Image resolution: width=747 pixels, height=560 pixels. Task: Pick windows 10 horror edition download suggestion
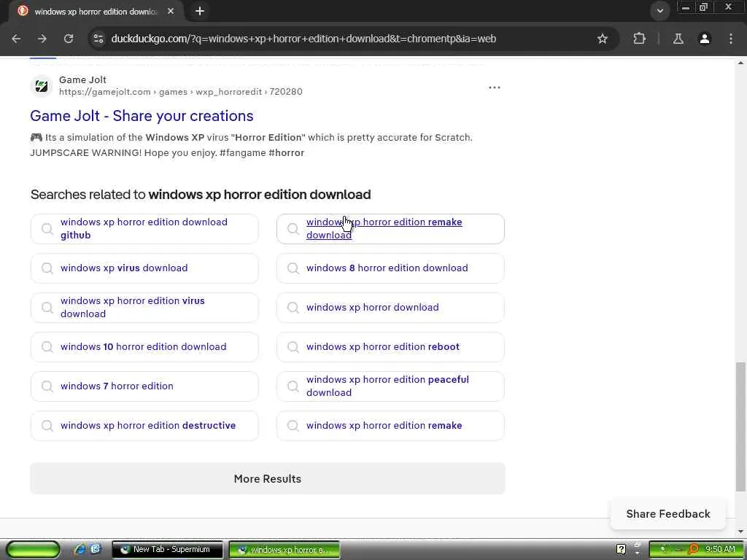pyautogui.click(x=144, y=347)
